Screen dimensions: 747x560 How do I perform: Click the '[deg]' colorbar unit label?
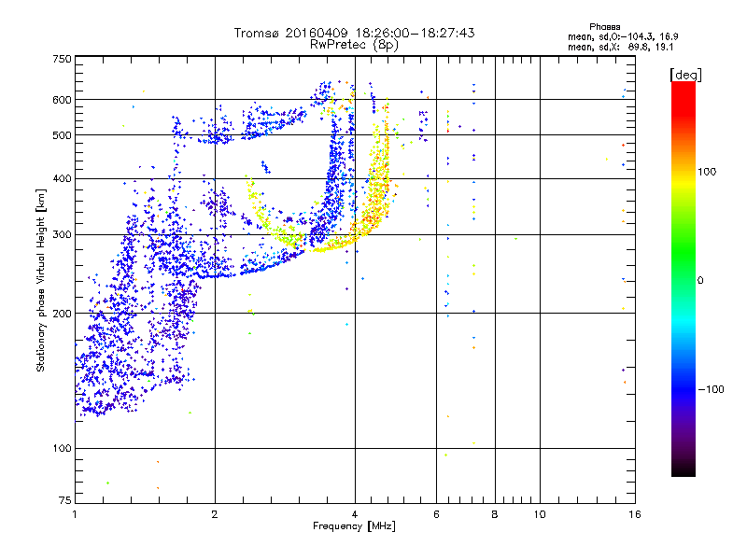point(685,76)
